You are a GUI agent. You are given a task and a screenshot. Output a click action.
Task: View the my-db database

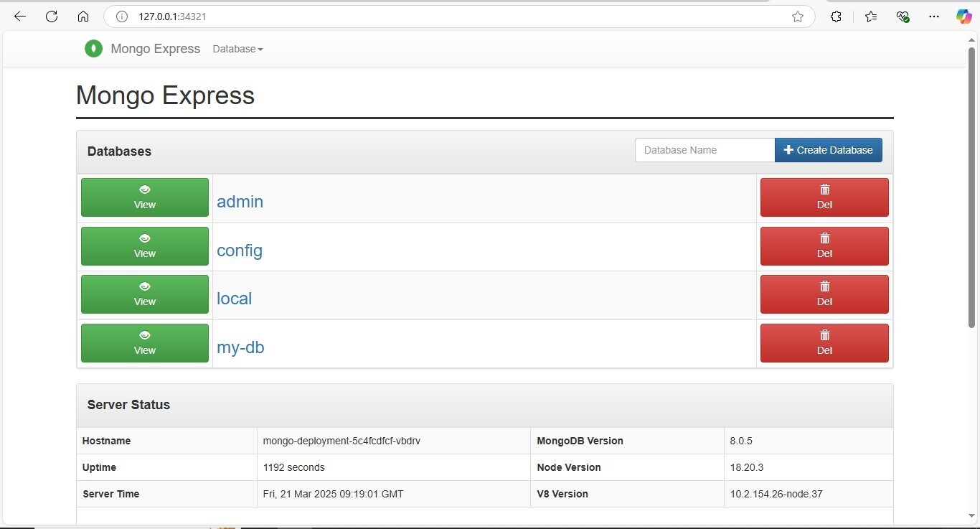click(145, 343)
